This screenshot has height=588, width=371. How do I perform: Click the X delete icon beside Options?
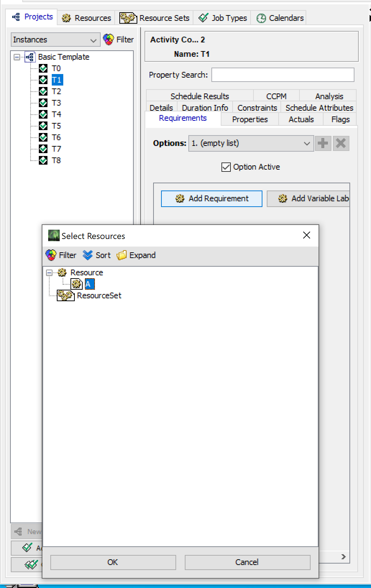tap(341, 143)
